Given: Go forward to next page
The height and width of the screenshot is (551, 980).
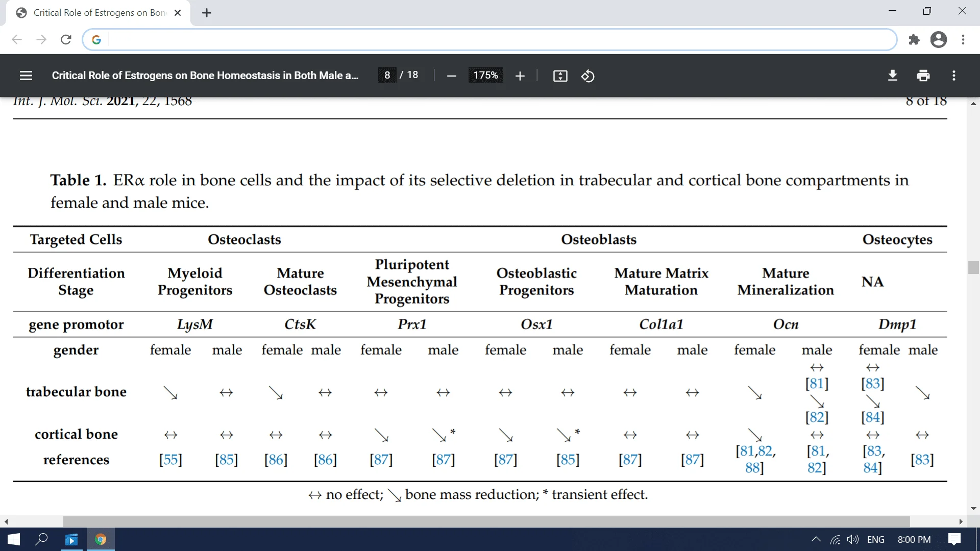Looking at the screenshot, I should 41,39.
